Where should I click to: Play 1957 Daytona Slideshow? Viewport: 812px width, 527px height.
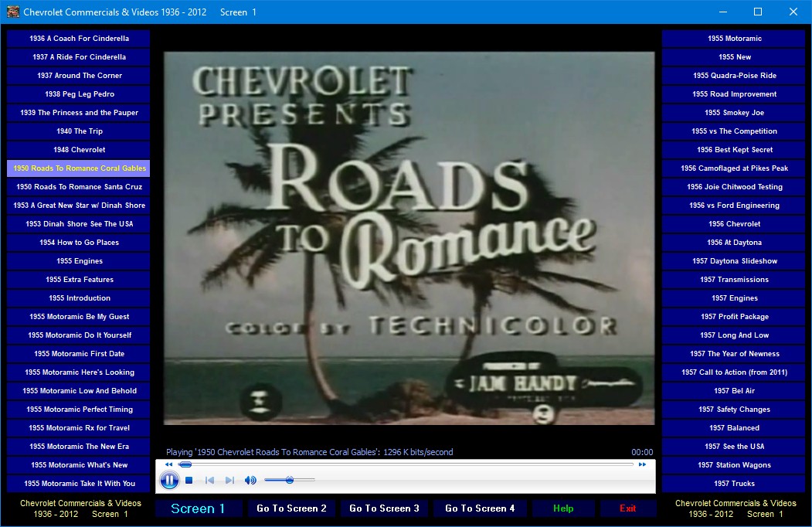[x=734, y=261]
